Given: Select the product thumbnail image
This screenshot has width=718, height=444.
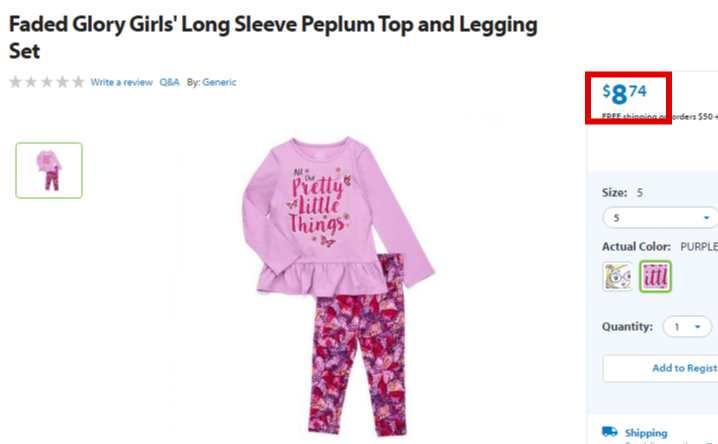Looking at the screenshot, I should (49, 170).
